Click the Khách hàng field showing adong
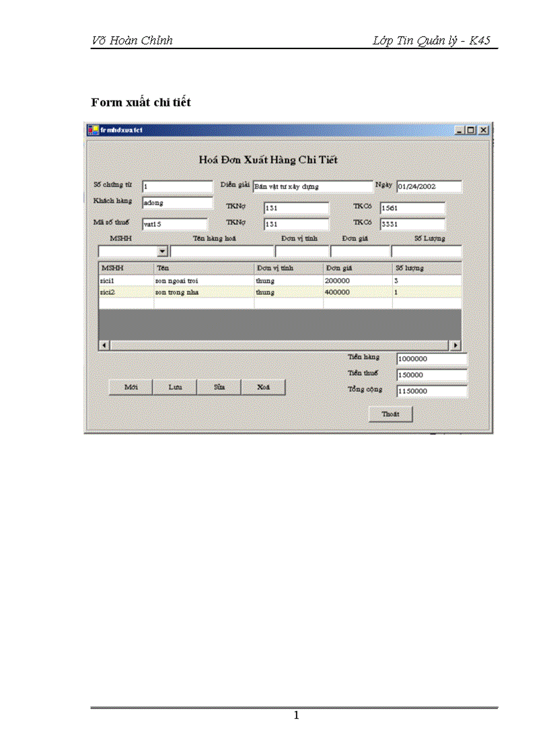 [x=177, y=202]
